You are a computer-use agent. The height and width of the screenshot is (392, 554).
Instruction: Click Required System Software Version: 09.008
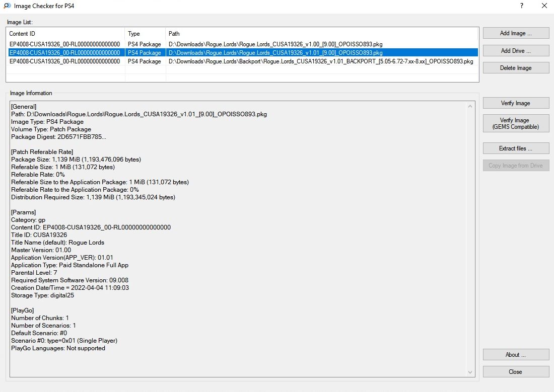coord(70,280)
